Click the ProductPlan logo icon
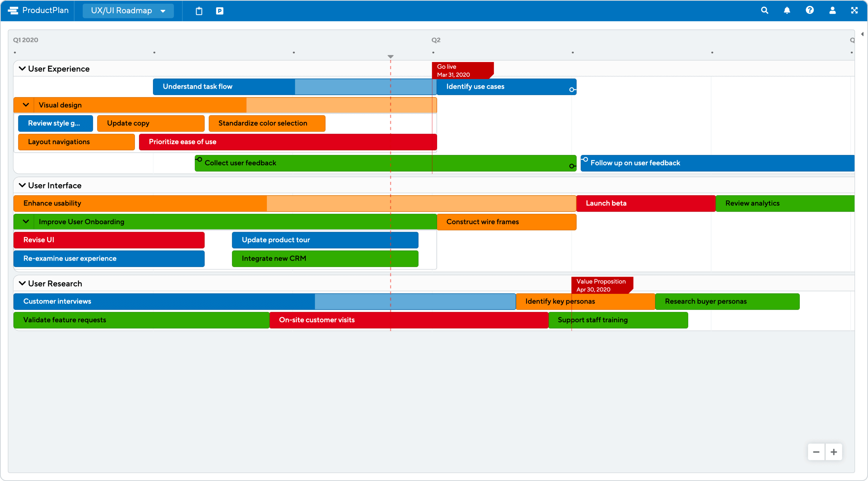Screen dimensions: 868x481 [13, 10]
